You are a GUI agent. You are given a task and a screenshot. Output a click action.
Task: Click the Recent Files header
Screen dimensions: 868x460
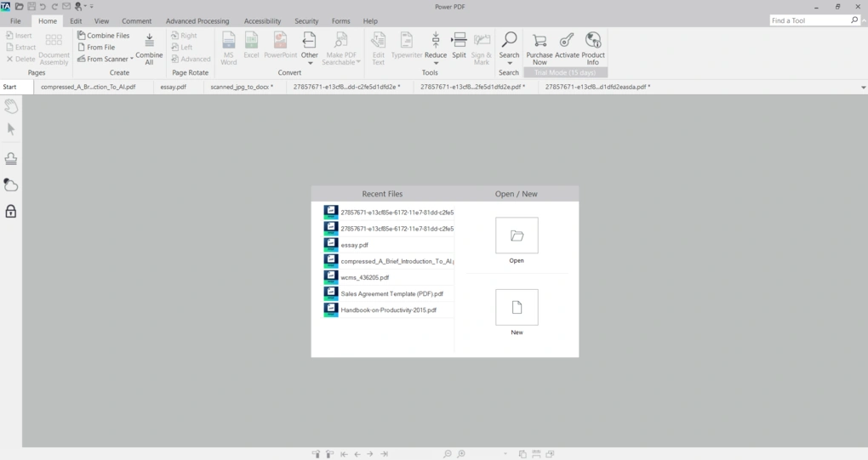(382, 194)
